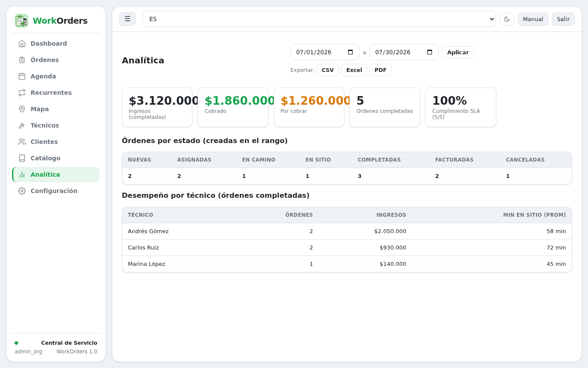588x368 pixels.
Task: Open the Mapa page
Action: coord(56,109)
